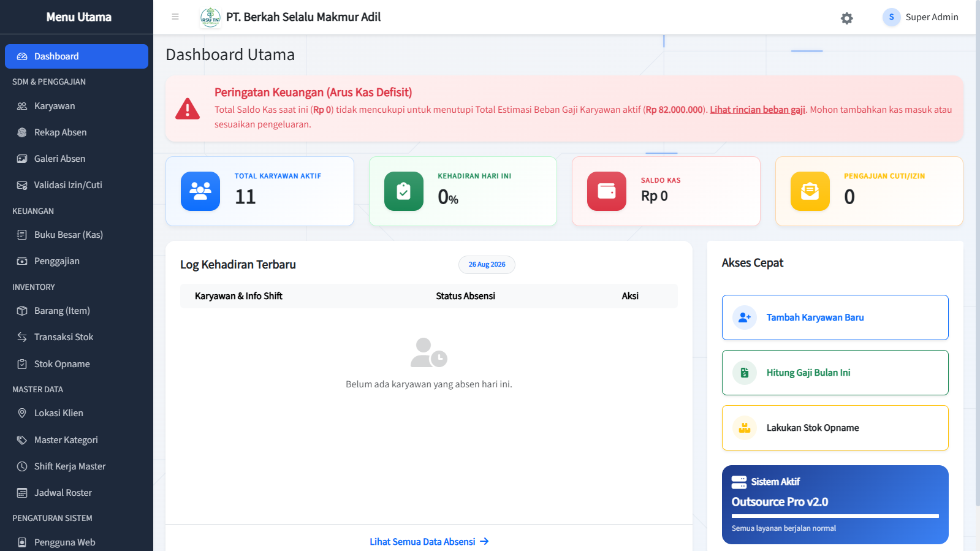Click the add-user icon in Tambah Karyawan Baru
The image size is (980, 551).
tap(745, 317)
